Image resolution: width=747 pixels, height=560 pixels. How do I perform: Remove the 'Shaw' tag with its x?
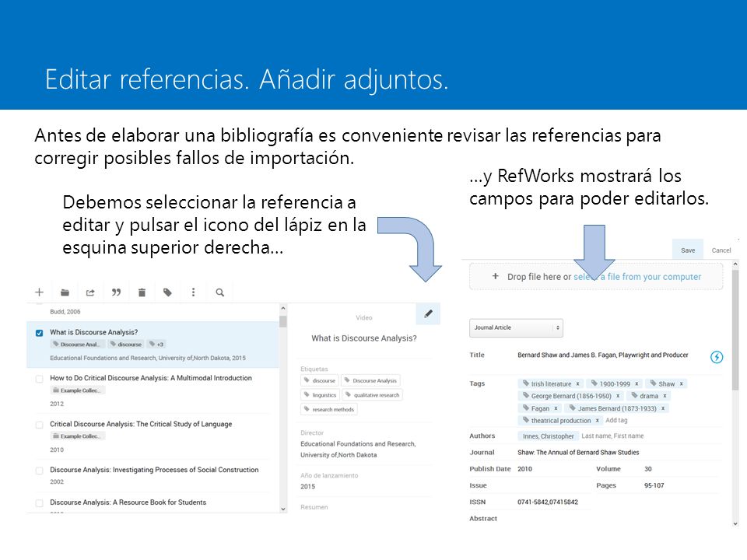point(682,383)
